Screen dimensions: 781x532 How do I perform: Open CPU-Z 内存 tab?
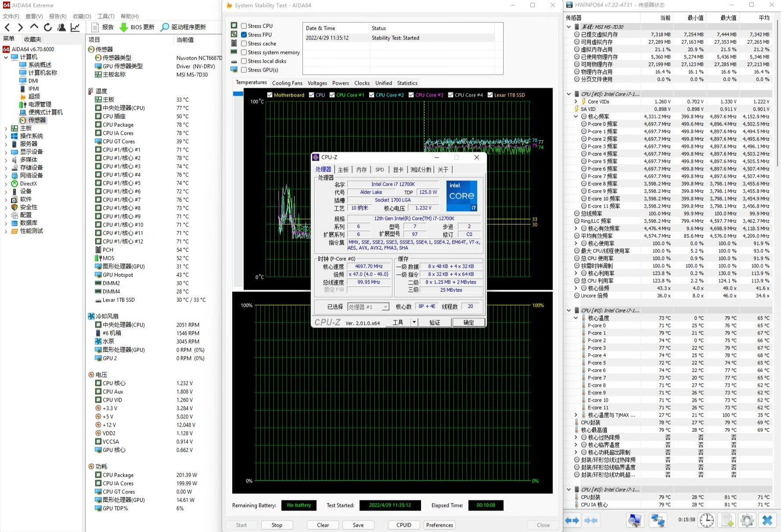(361, 170)
